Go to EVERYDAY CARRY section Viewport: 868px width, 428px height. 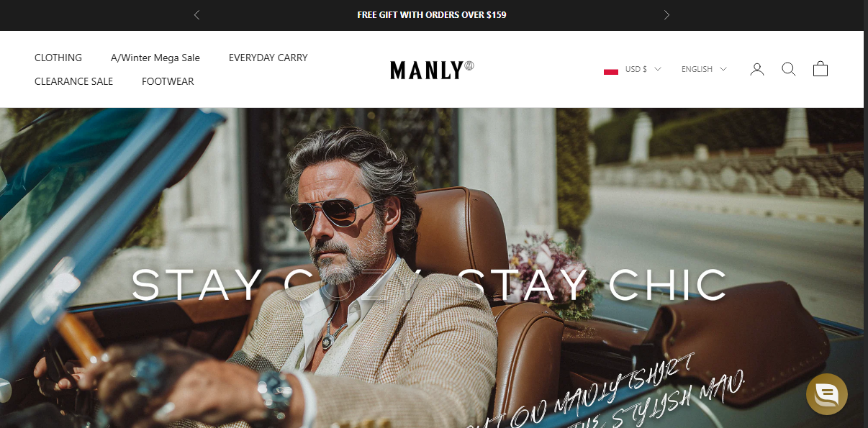click(268, 58)
